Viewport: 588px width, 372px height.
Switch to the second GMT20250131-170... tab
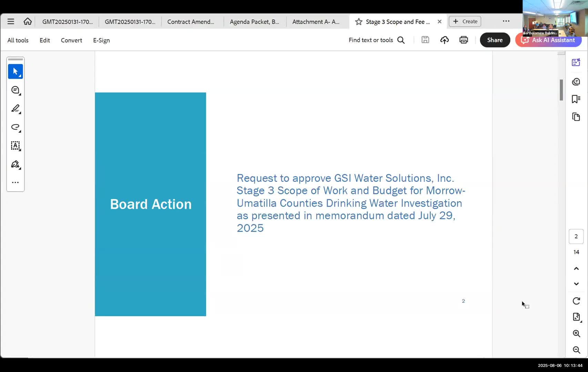(x=130, y=22)
